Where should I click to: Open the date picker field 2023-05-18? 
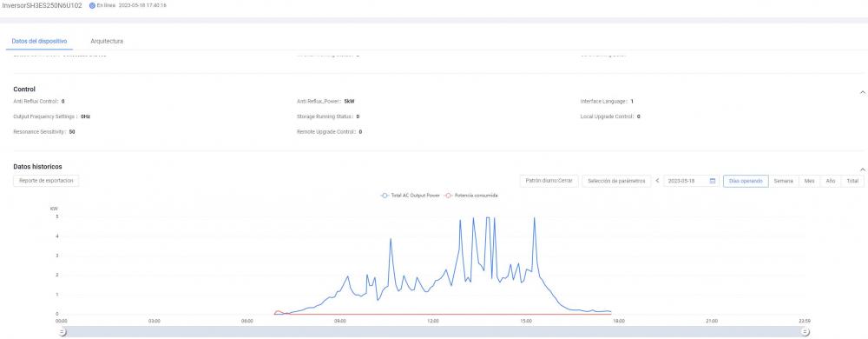coord(691,181)
